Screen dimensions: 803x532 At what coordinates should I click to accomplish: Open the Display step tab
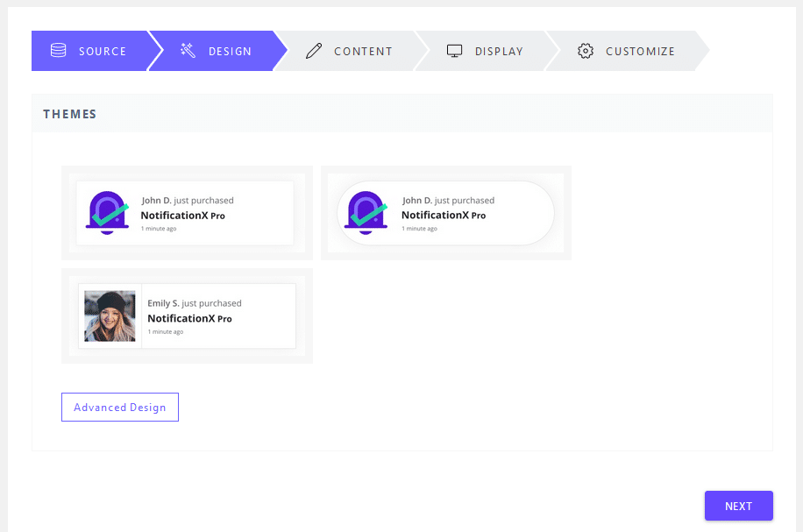pyautogui.click(x=486, y=51)
